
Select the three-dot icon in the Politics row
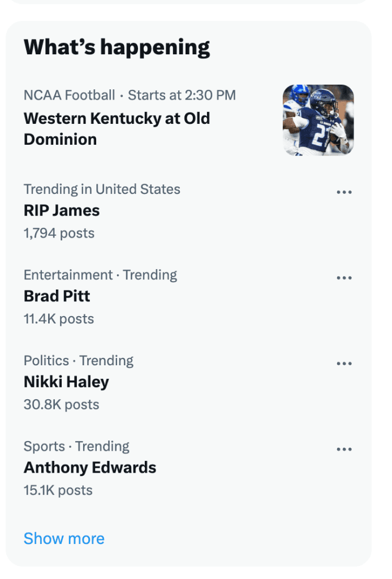344,363
